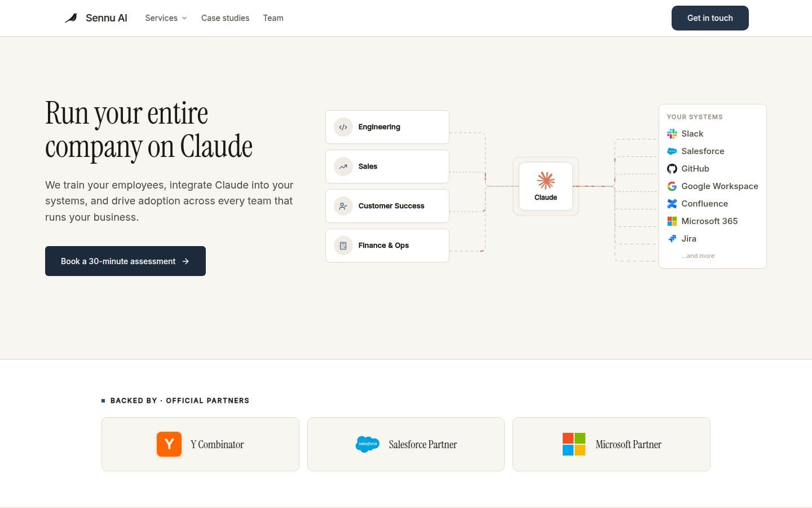
Task: Click the Salesforce Partner cloud logo
Action: point(368,444)
